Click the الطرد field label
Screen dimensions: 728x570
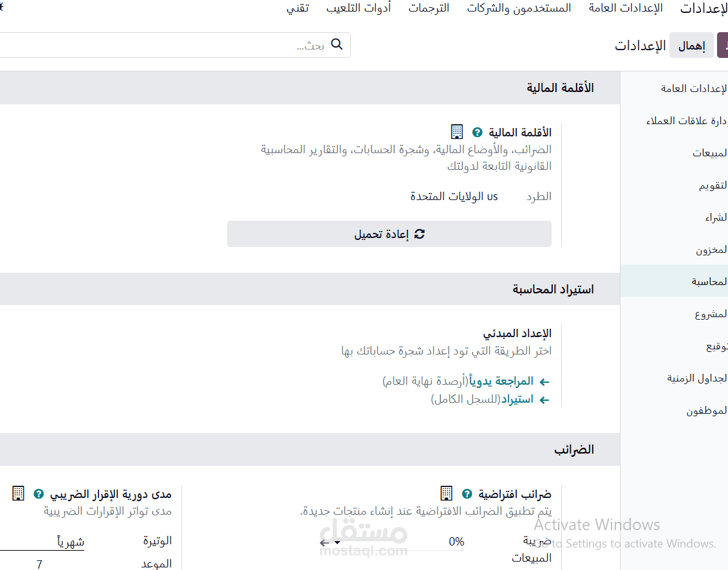(x=539, y=196)
